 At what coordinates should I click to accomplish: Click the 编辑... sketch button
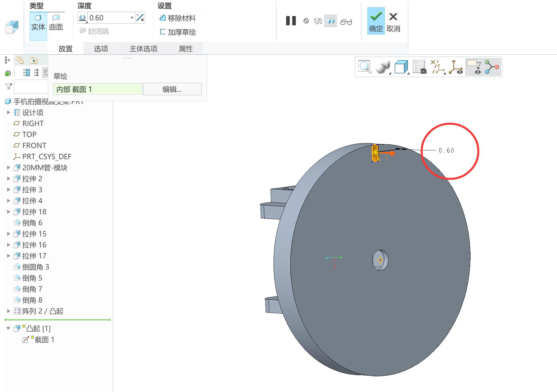coord(172,89)
